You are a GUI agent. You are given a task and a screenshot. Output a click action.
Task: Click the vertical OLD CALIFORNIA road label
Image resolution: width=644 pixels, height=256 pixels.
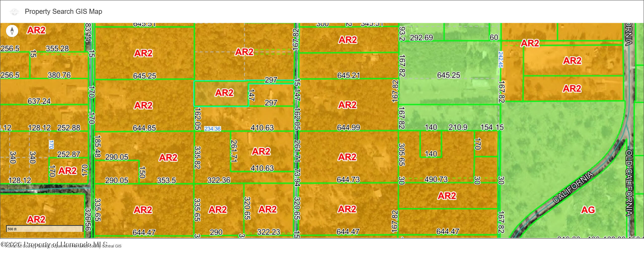coord(629,183)
